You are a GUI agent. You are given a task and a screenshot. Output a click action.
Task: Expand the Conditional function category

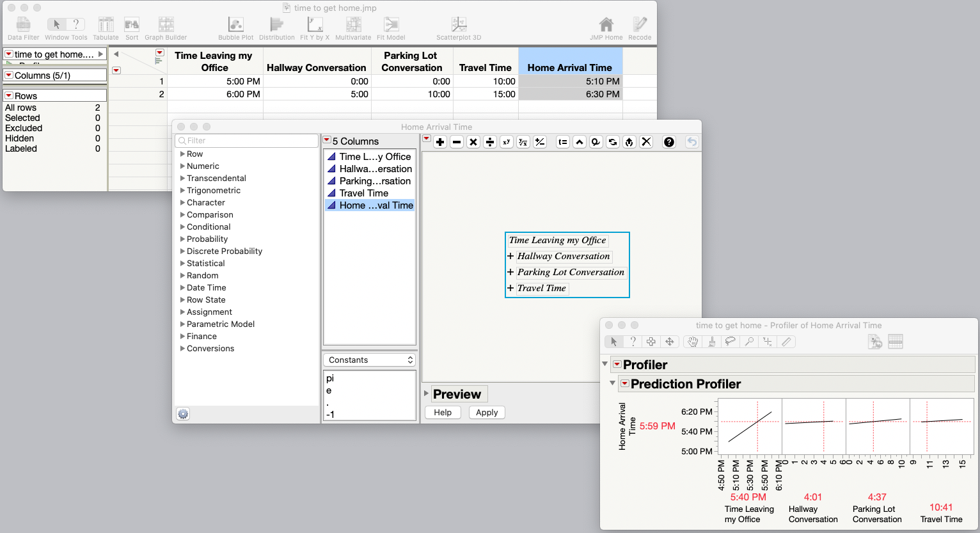[209, 227]
